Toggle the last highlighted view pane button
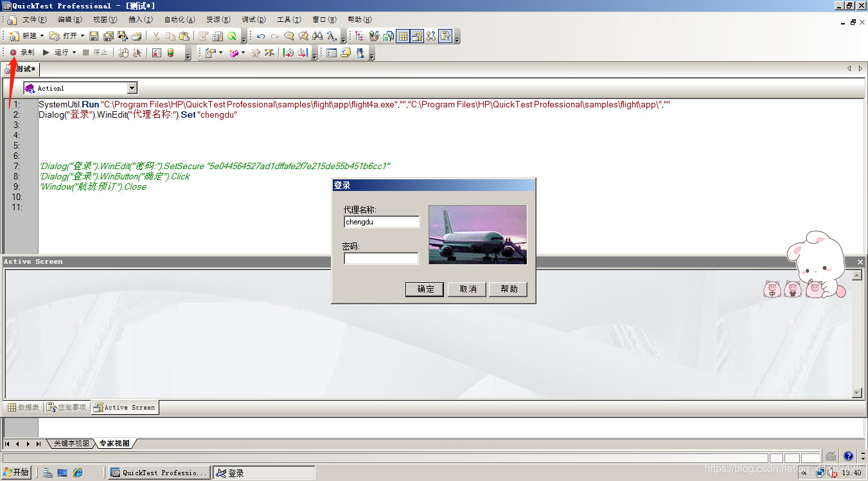Image resolution: width=868 pixels, height=481 pixels. (x=445, y=36)
